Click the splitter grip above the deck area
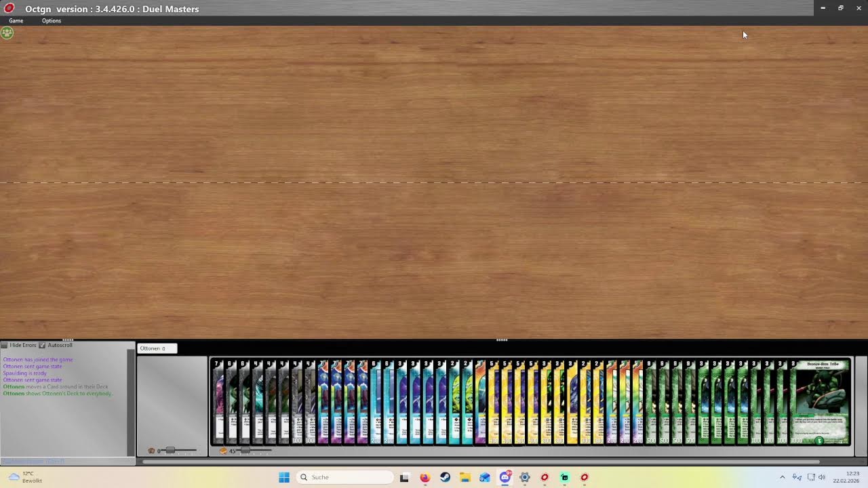This screenshot has height=488, width=868. tap(502, 340)
